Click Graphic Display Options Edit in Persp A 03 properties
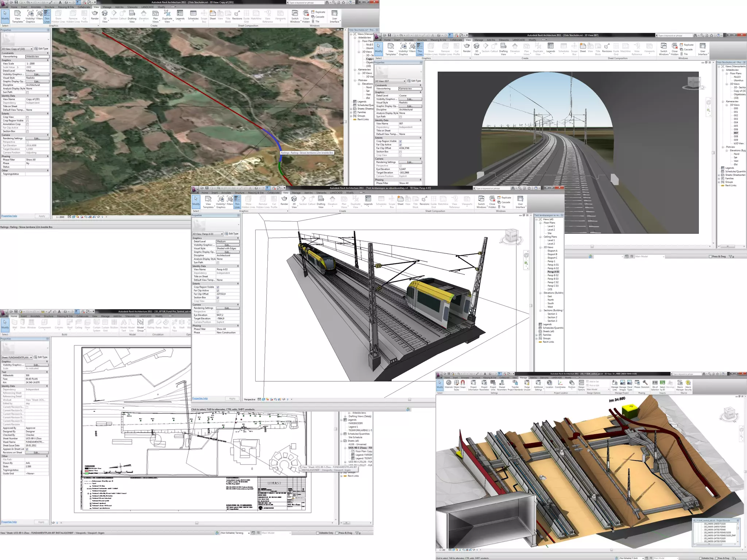747x560 pixels. point(228,252)
